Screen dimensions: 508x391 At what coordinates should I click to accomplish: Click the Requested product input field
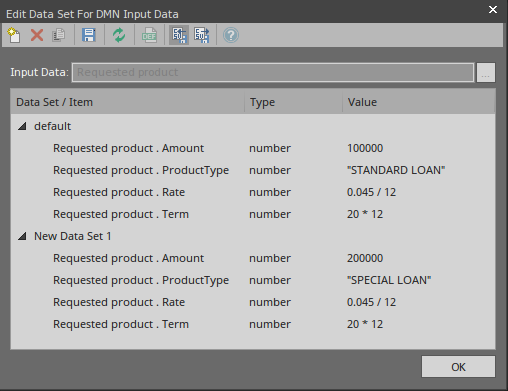pyautogui.click(x=273, y=72)
